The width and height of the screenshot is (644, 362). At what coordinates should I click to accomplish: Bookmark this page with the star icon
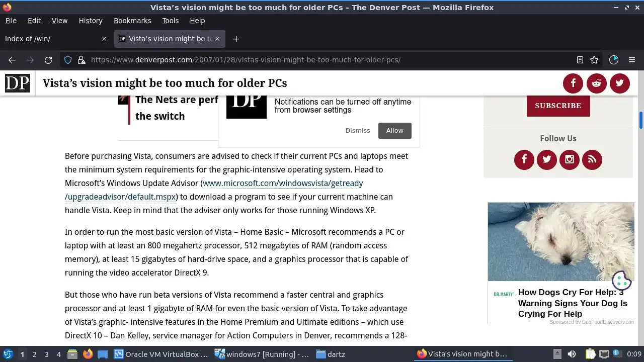coord(594,60)
